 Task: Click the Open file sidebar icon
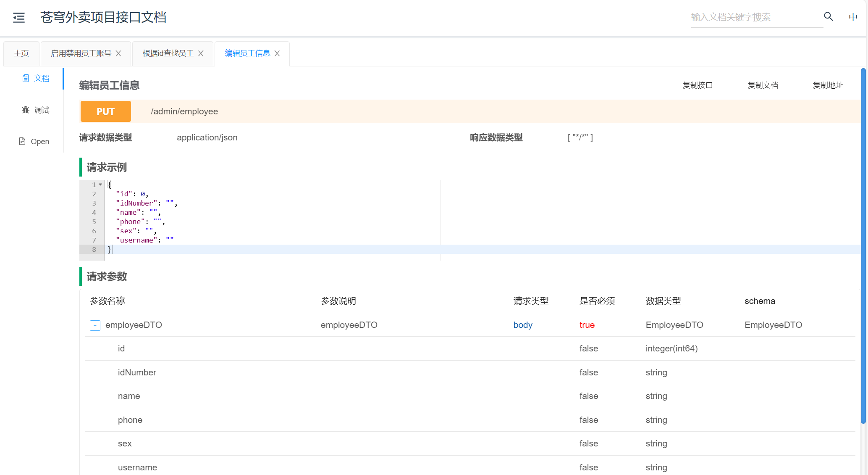click(x=22, y=141)
